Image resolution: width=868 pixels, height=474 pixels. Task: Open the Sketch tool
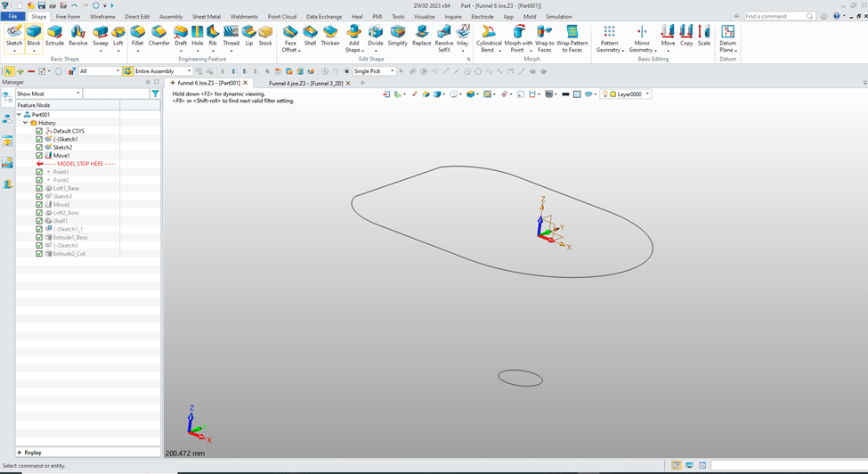pos(14,36)
